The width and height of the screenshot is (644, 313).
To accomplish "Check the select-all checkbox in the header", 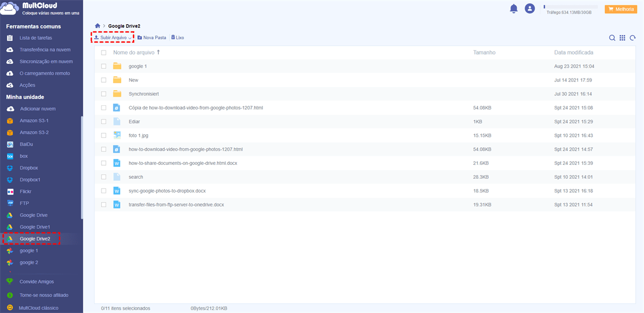I will [104, 52].
